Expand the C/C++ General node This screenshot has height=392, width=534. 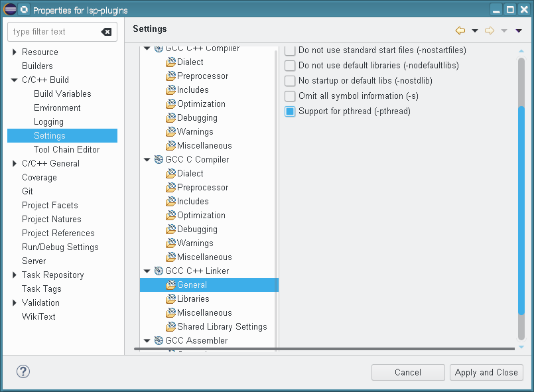point(15,164)
